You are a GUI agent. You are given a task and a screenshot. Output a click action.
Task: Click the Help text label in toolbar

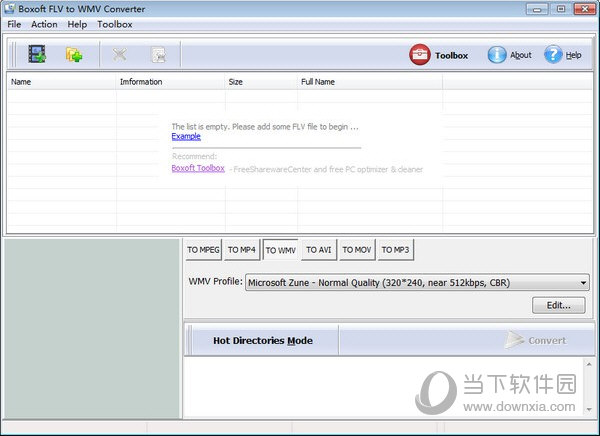[574, 55]
